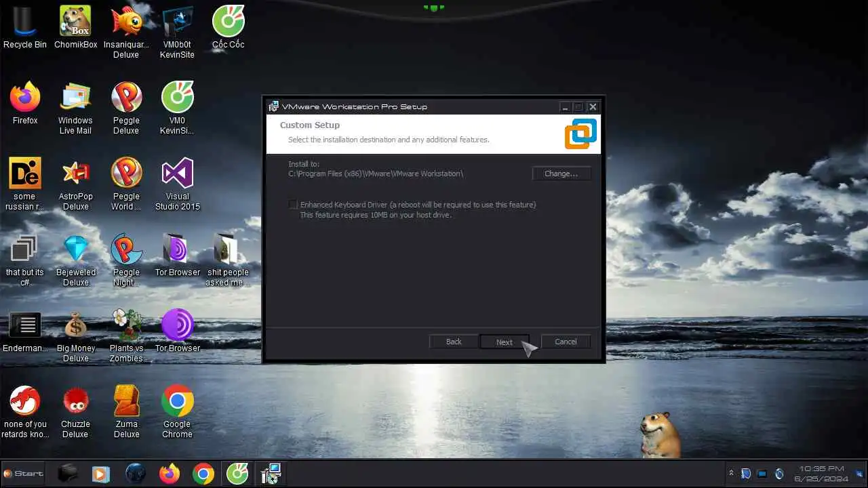Select the 'shit people asked me' folder icon

coord(228,260)
